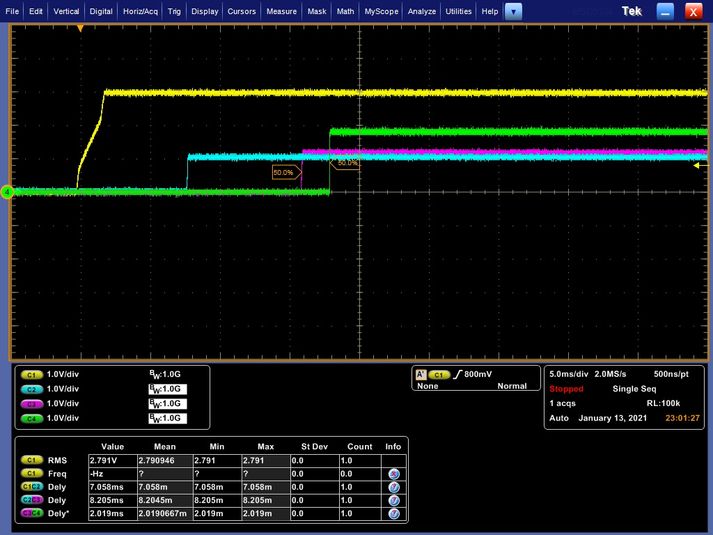Open info icon for C1C2 Dely measurement
Screen dimensions: 713x535
click(x=394, y=487)
